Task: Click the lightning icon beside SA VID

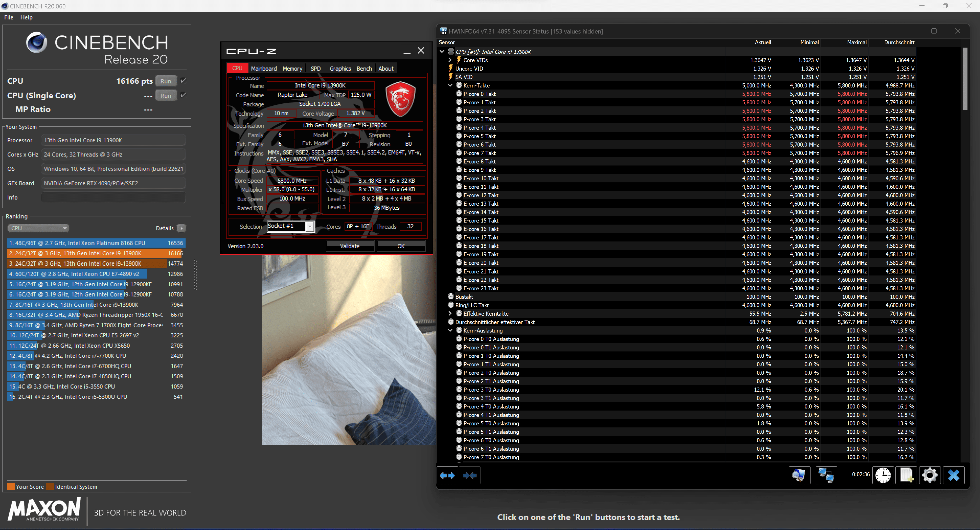Action: 451,76
